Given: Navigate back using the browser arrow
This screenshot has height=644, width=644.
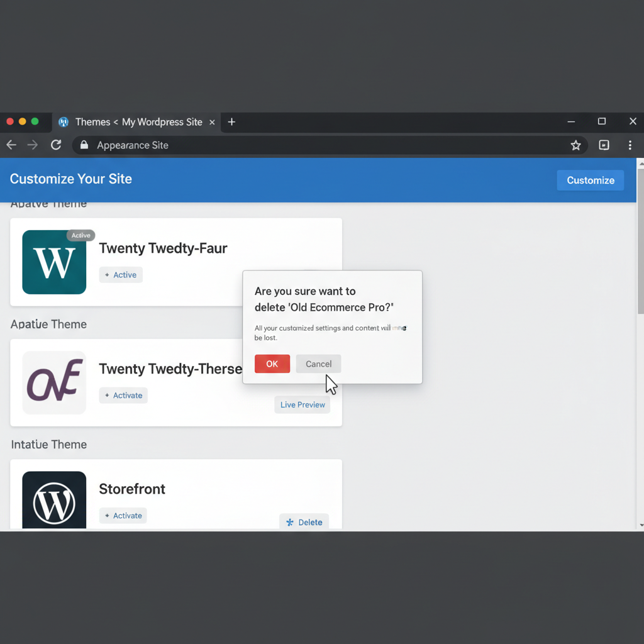Looking at the screenshot, I should (x=11, y=145).
